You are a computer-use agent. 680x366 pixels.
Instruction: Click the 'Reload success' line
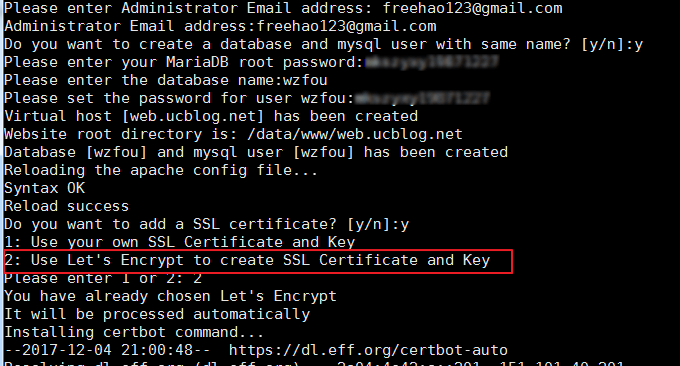pos(67,206)
